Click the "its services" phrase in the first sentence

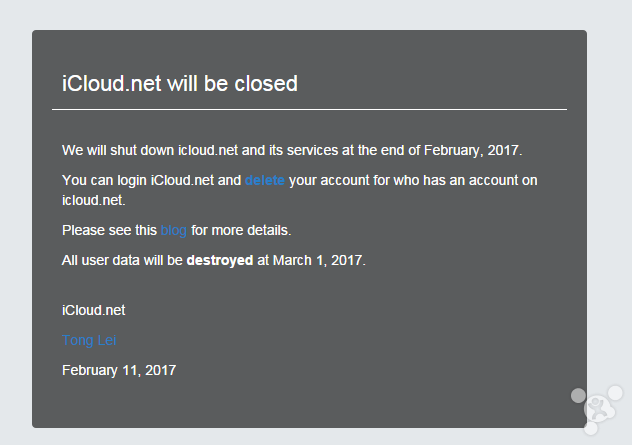[305, 151]
